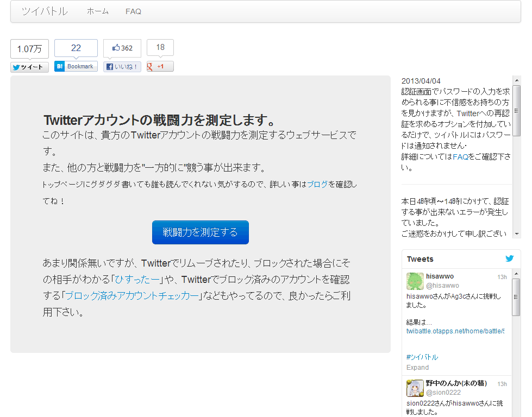Open the 野中のんか(木の精) display name
This screenshot has width=532, height=417.
point(456,383)
